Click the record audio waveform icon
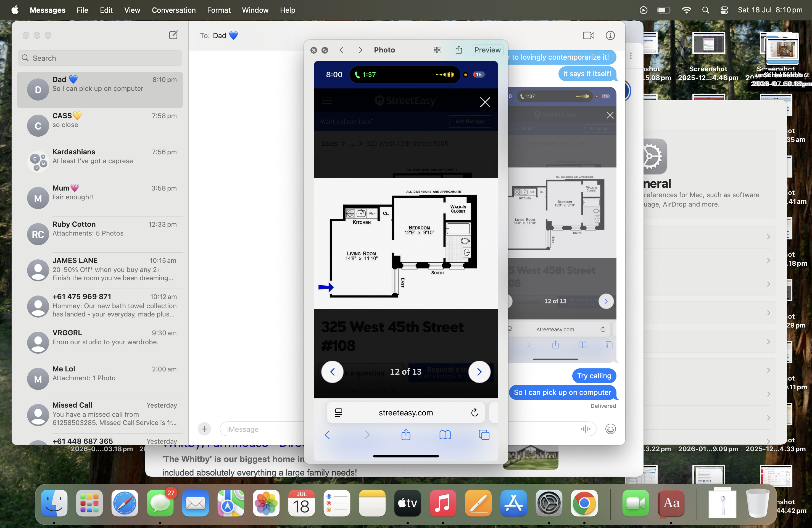The image size is (812, 528). pyautogui.click(x=586, y=429)
